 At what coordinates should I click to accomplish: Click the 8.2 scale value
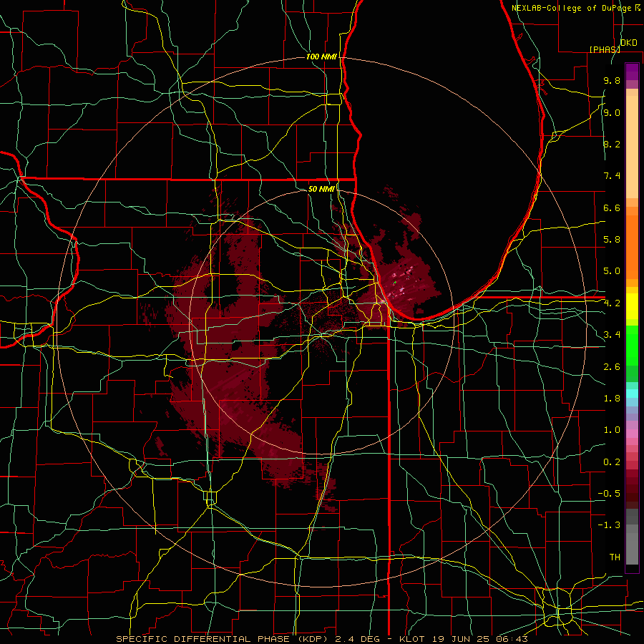[x=612, y=144]
